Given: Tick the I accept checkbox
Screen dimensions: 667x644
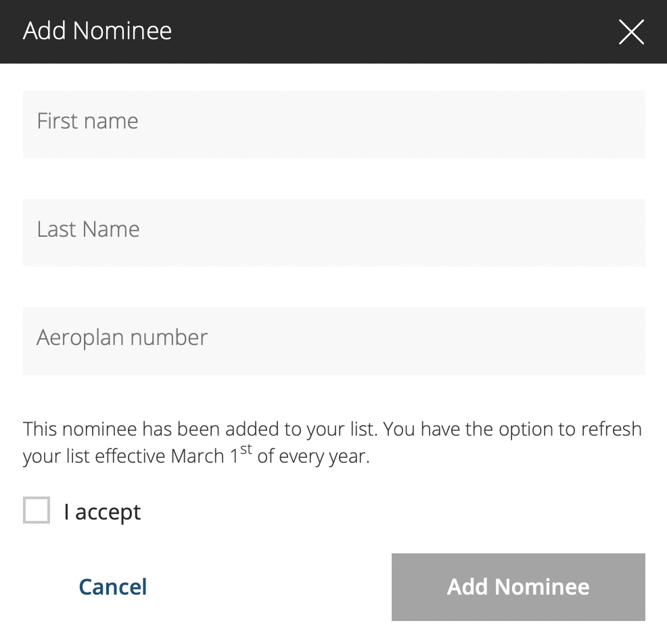Looking at the screenshot, I should coord(37,510).
